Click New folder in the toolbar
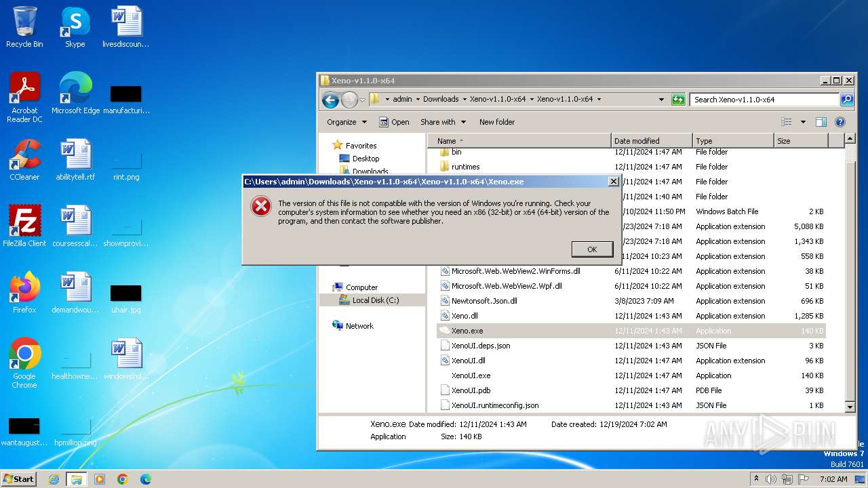Image resolution: width=868 pixels, height=488 pixels. (x=497, y=122)
